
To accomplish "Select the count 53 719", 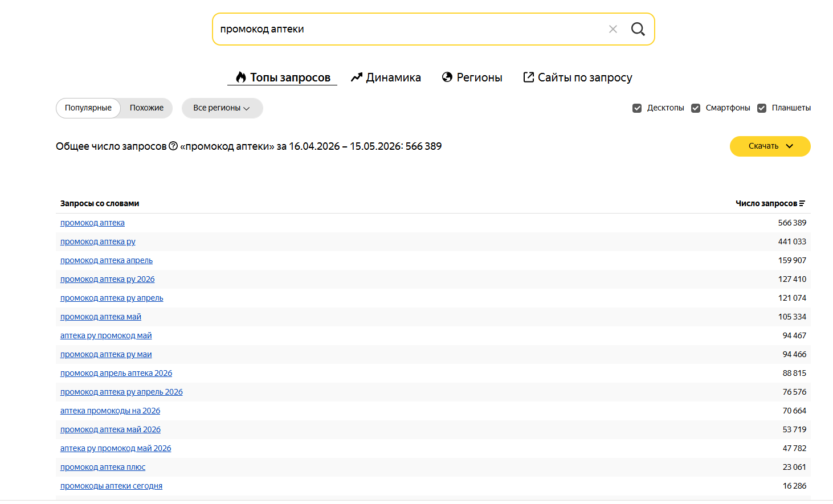I will (794, 429).
